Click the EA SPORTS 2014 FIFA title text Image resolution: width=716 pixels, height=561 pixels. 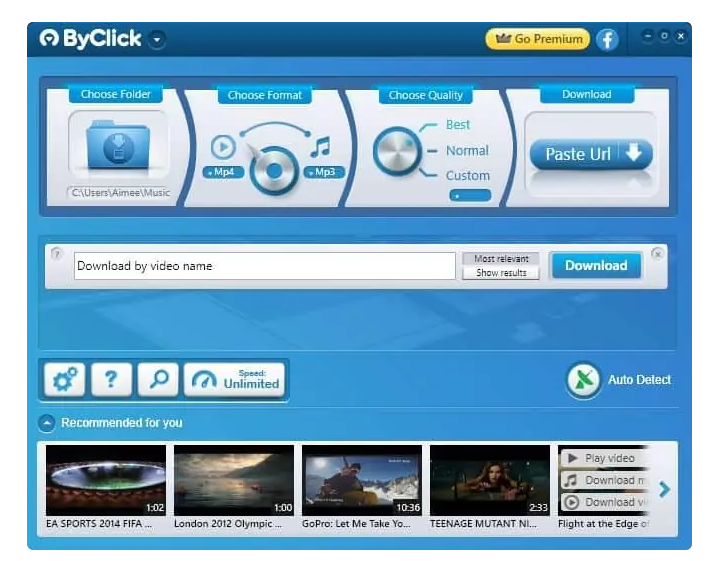99,524
